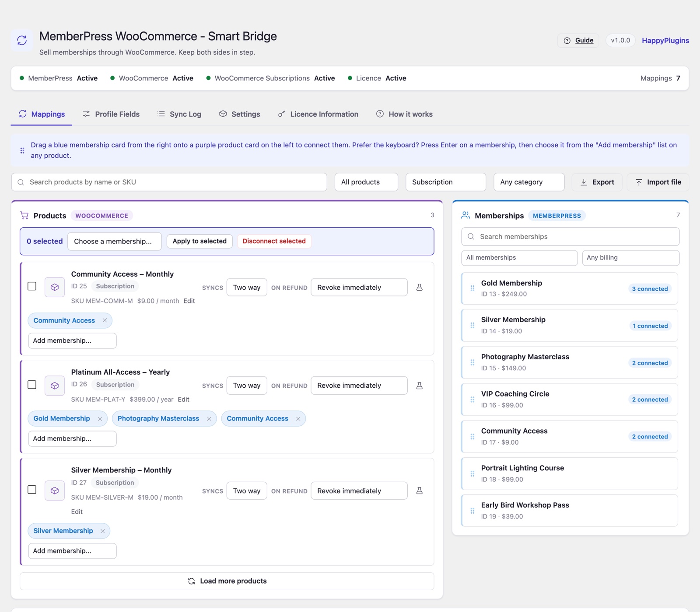Screen dimensions: 700x612
Task: Open the Licence Information tab
Action: tap(318, 114)
